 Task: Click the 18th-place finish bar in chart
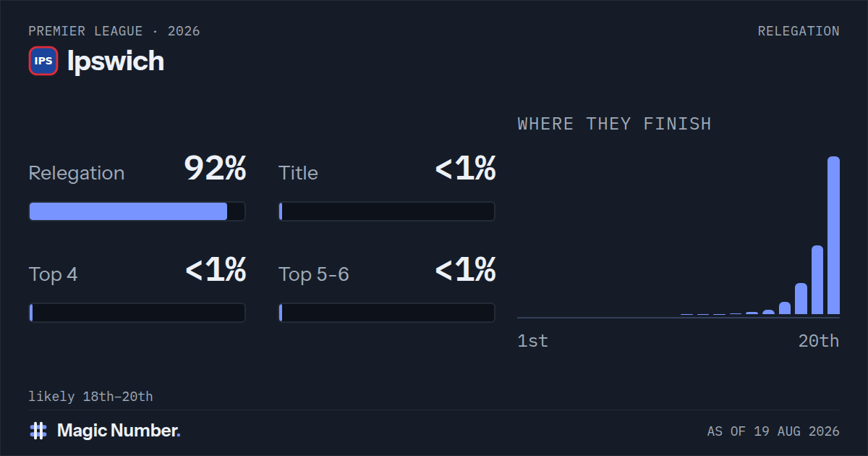[x=801, y=299]
